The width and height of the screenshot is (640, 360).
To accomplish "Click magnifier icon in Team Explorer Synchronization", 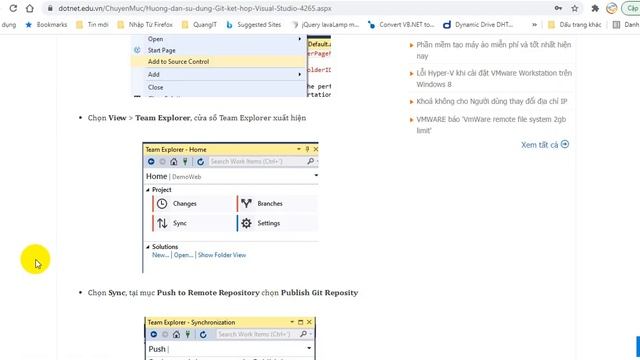I will point(303,334).
